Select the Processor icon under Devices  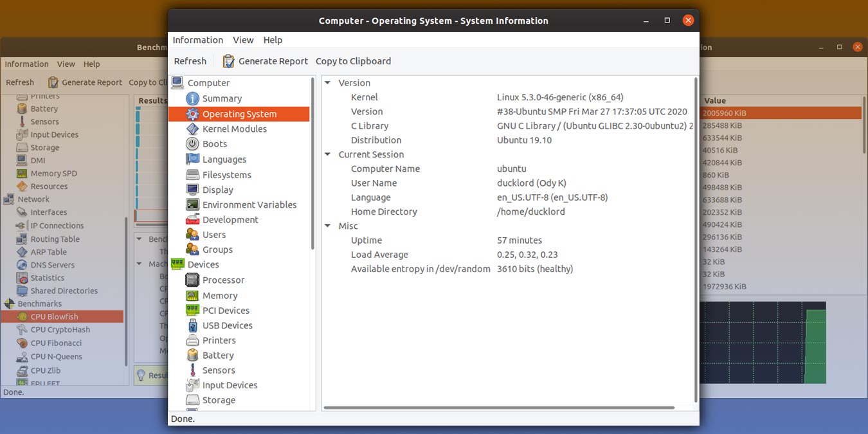[191, 280]
